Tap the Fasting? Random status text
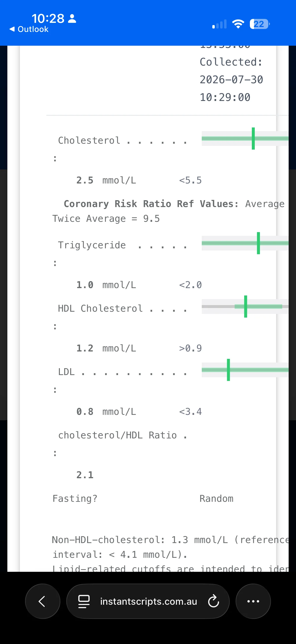The width and height of the screenshot is (296, 644). pyautogui.click(x=143, y=499)
